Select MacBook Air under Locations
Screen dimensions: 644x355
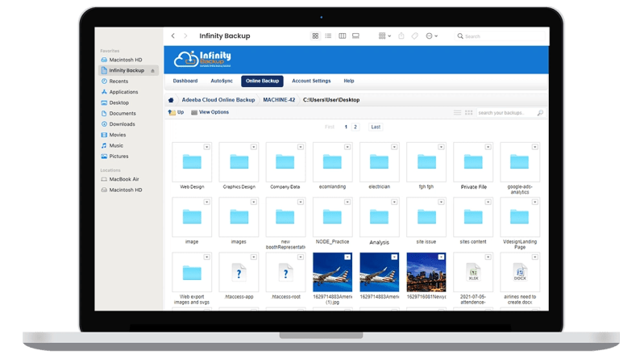click(x=120, y=179)
